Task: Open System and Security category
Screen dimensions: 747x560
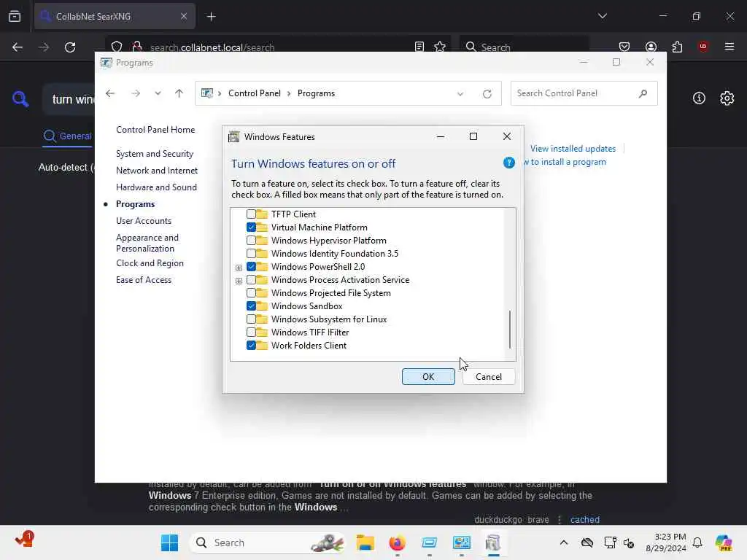Action: (155, 154)
